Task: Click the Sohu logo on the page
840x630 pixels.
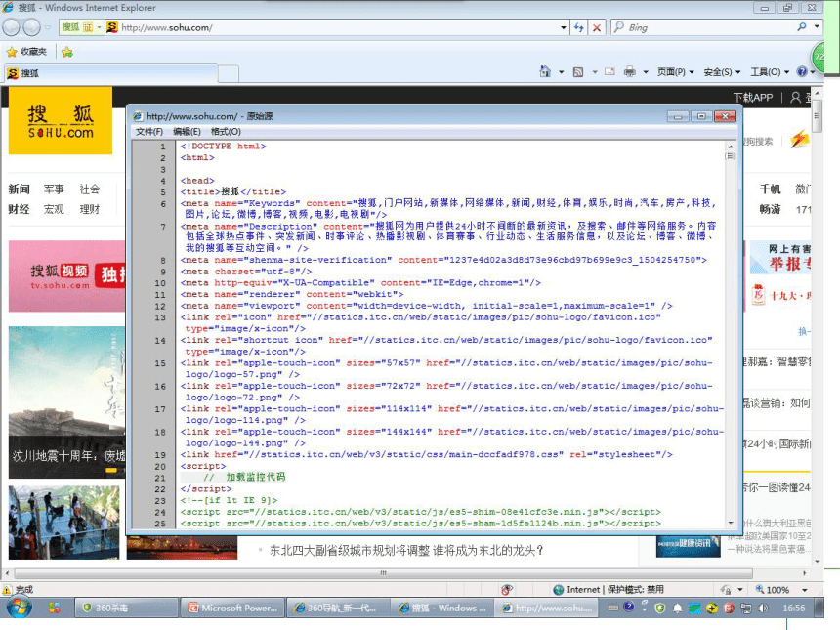Action: click(x=61, y=122)
